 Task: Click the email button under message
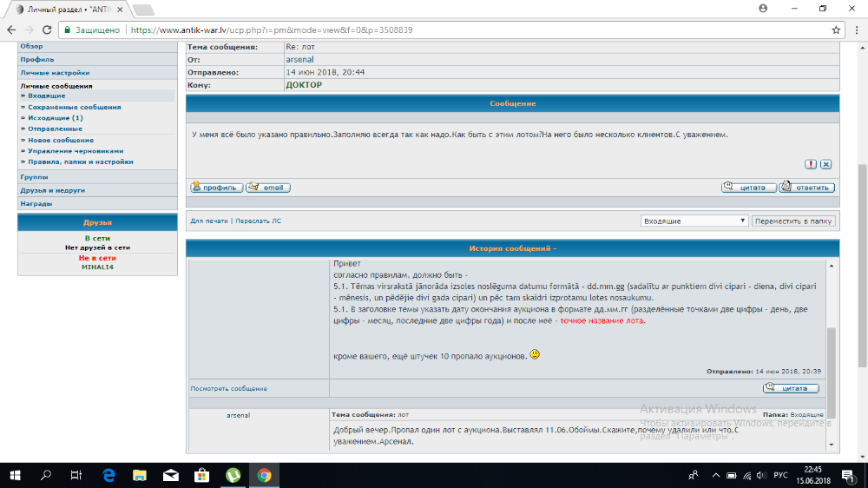pyautogui.click(x=268, y=188)
